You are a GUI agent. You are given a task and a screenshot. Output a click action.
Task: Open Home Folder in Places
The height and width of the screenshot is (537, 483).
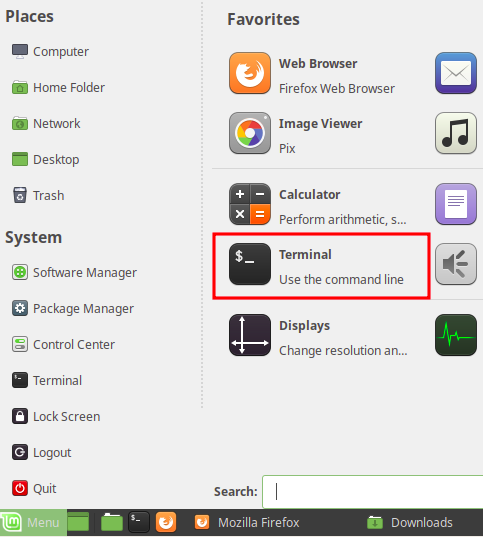[x=58, y=87]
